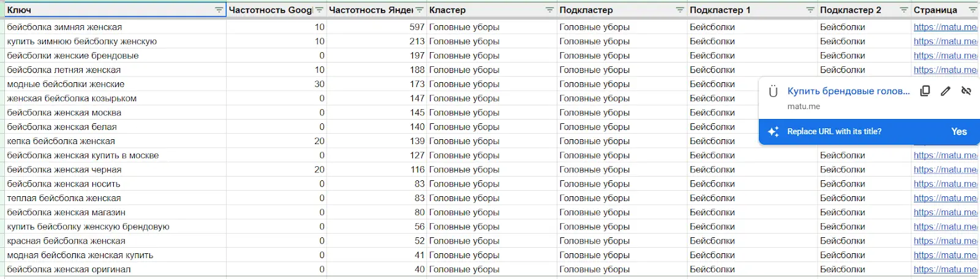Select cell 'бейсболка зимняя женская'
Screen dimensions: 980x279
tap(64, 27)
